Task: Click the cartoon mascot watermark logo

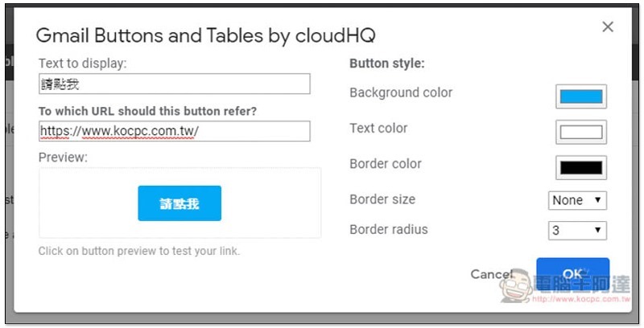Action: click(517, 286)
